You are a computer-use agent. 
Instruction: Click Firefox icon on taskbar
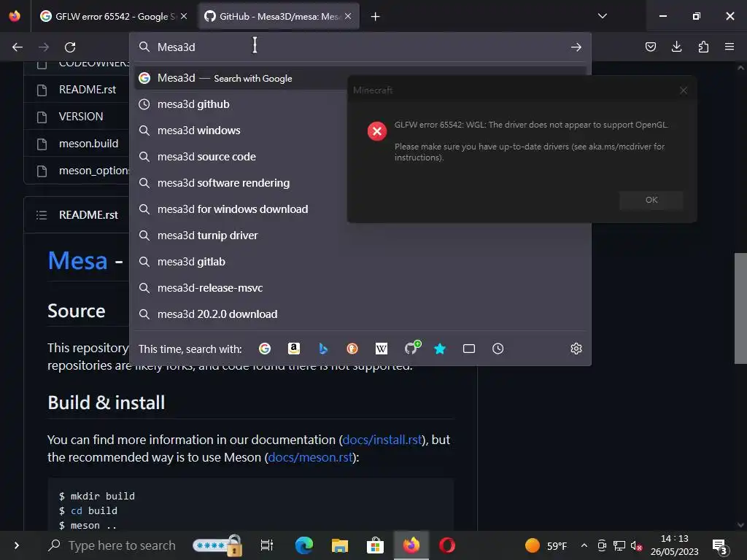411,545
